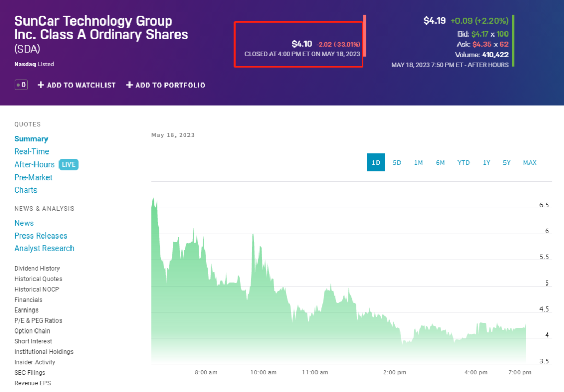This screenshot has width=564, height=392.
Task: Click the plus icon beside Add to Watchlist
Action: click(41, 85)
